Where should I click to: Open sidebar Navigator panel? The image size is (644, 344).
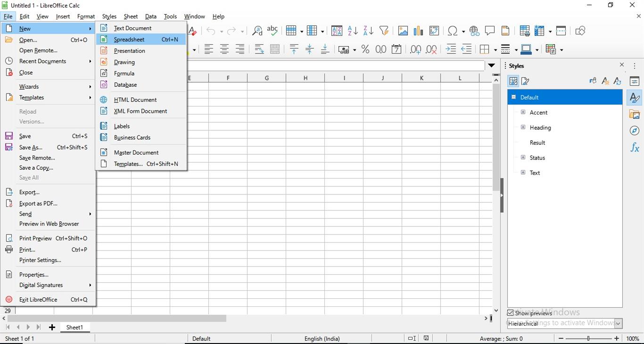(635, 131)
